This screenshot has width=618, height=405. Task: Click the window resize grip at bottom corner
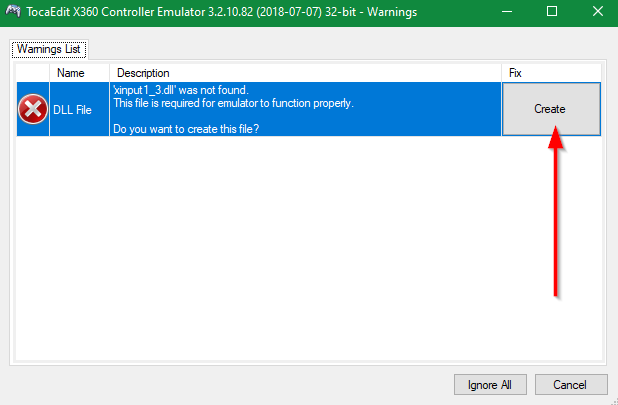[x=614, y=401]
